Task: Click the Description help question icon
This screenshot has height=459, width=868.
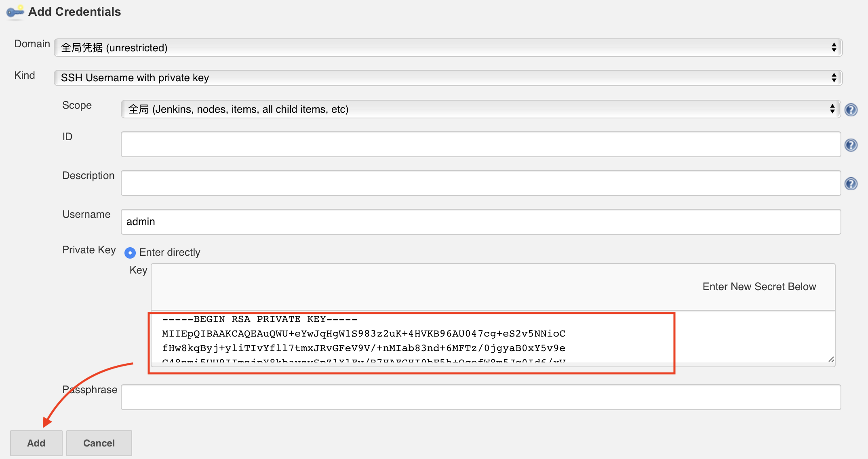Action: 851,184
